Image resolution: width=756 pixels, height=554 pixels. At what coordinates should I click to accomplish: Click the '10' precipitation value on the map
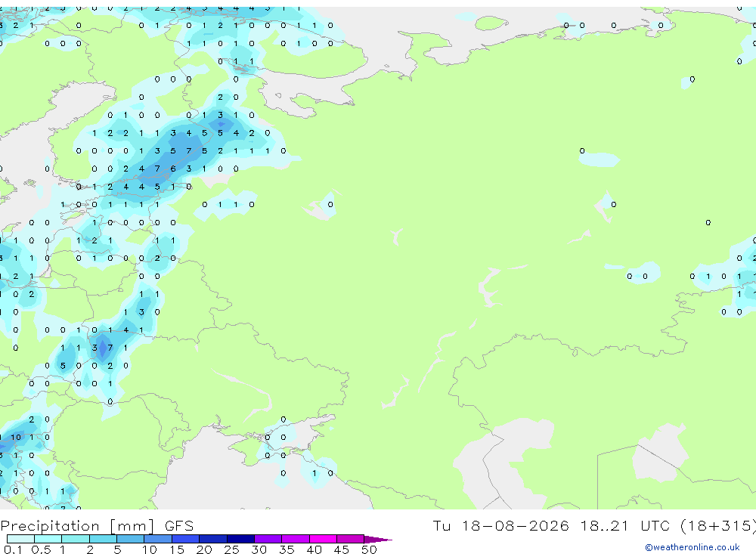(16, 438)
